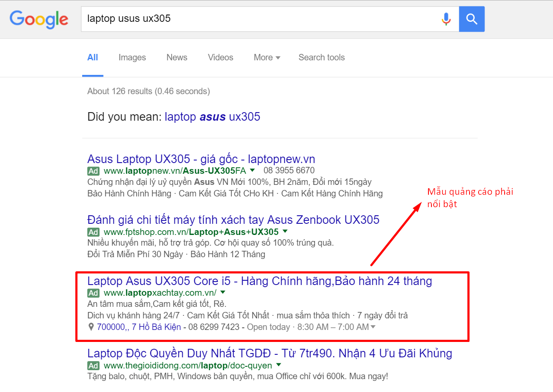
Task: Click the magnifying glass search button
Action: click(472, 19)
